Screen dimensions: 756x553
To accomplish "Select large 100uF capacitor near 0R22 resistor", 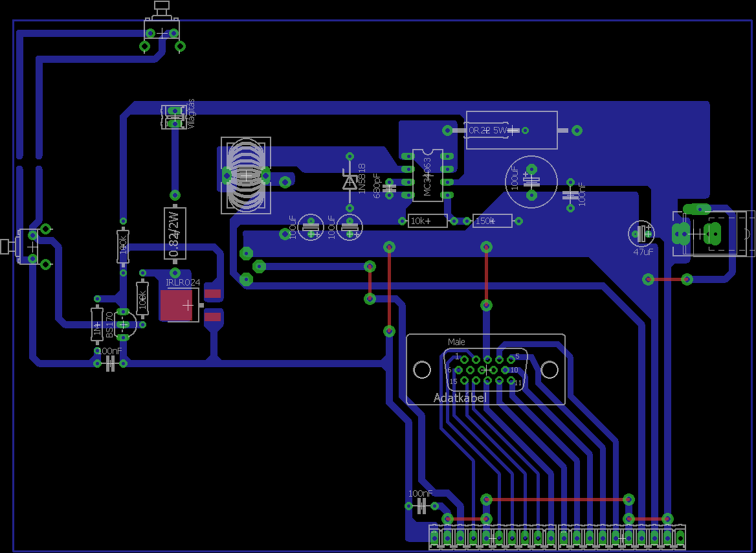I will coord(531,182).
